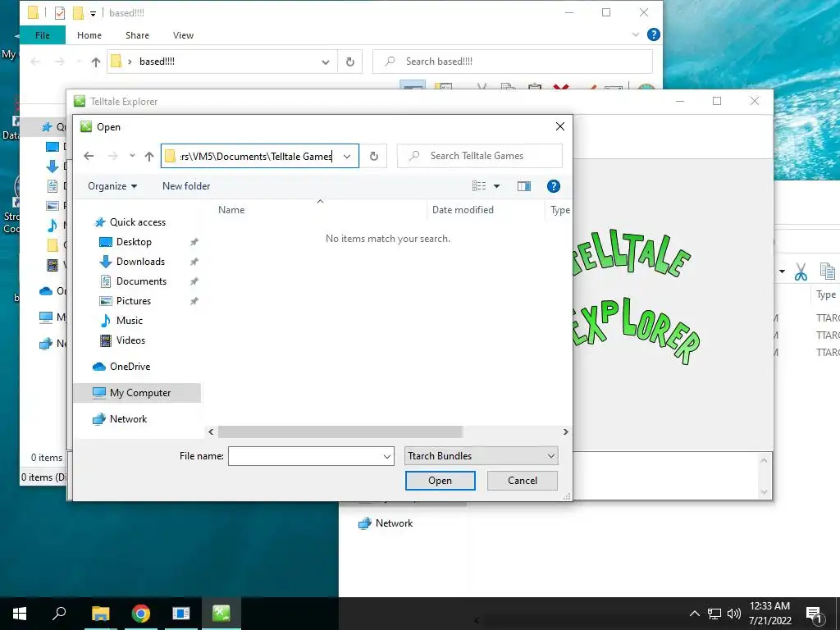Select Network in background Explorer window
Screen dimensions: 840x630
pos(394,523)
